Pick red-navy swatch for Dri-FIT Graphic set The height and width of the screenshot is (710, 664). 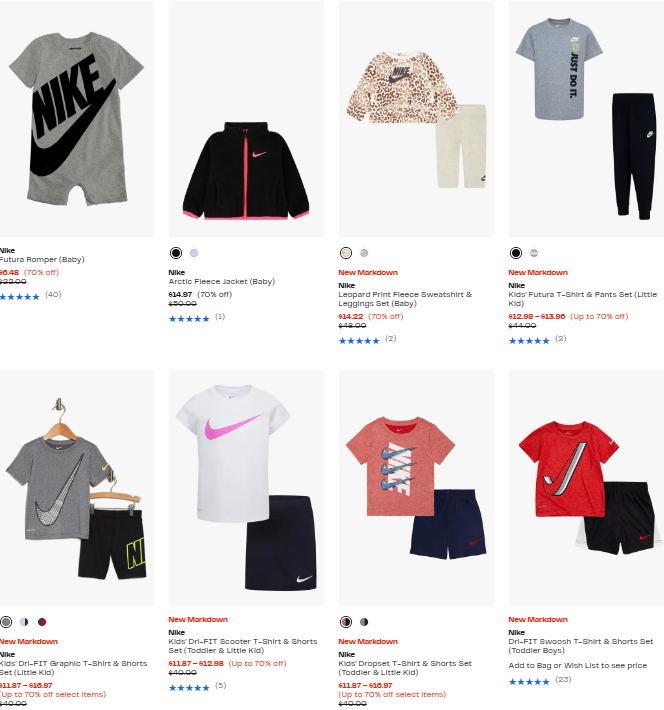42,622
